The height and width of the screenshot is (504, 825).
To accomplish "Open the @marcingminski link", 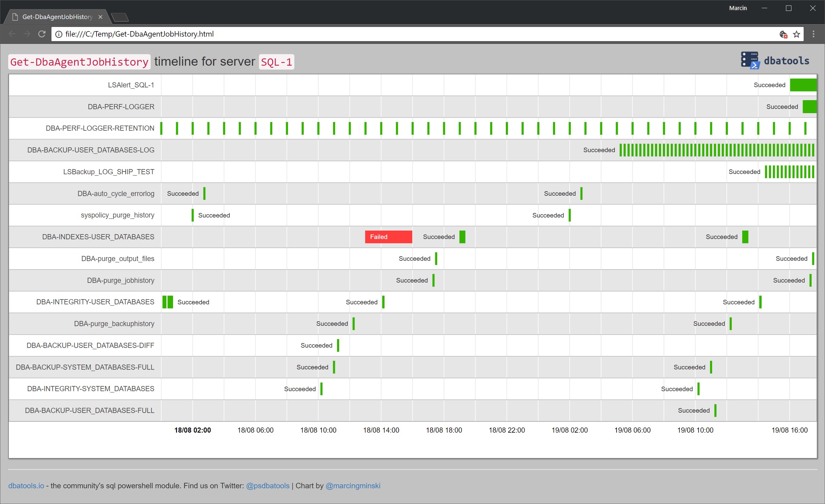I will 353,486.
